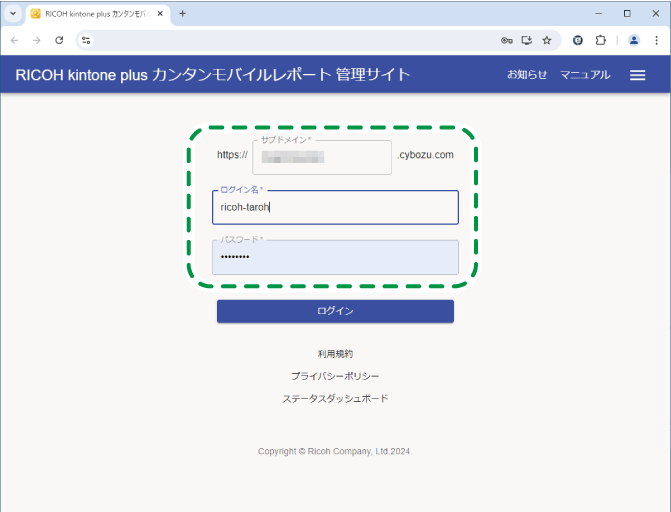Click the ログイン名 field with ricoh-taroh
The height and width of the screenshot is (512, 671).
(335, 207)
